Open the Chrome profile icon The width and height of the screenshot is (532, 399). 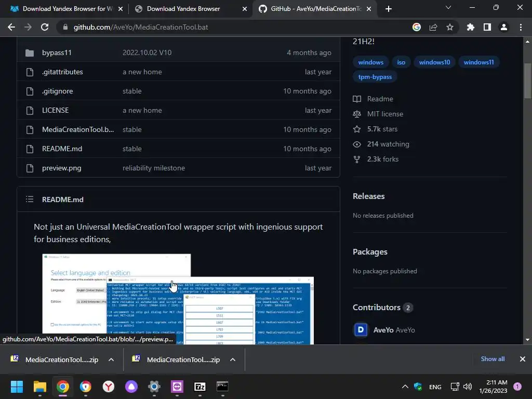(x=504, y=27)
